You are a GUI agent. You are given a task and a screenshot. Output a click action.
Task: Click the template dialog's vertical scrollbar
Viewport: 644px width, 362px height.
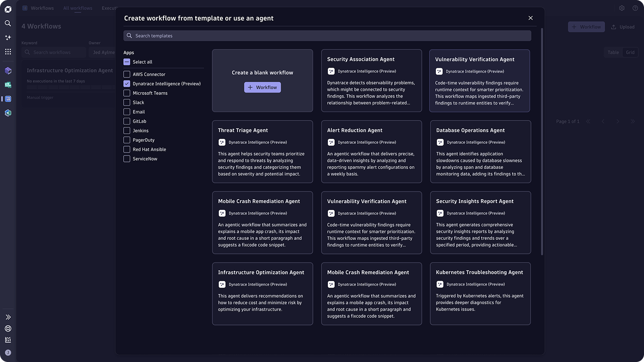(542, 142)
